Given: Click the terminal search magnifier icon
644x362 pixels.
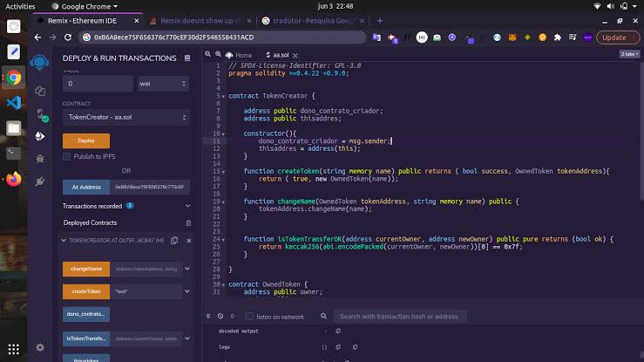Looking at the screenshot, I should pos(323,316).
